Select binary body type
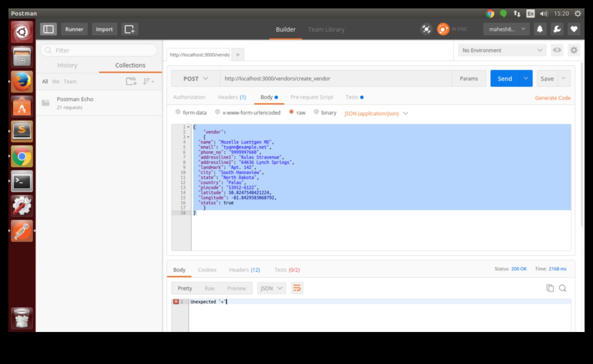The height and width of the screenshot is (364, 593). (316, 112)
